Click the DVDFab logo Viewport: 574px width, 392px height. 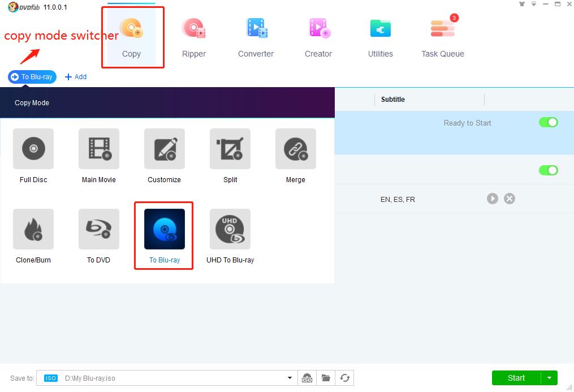click(24, 7)
